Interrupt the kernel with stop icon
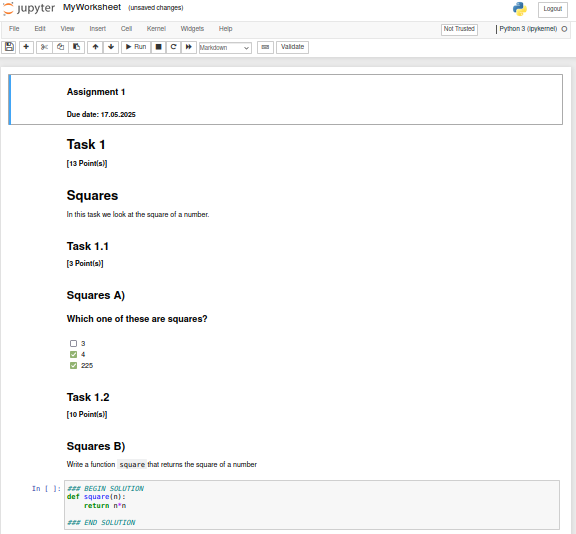The width and height of the screenshot is (576, 534). (x=158, y=47)
